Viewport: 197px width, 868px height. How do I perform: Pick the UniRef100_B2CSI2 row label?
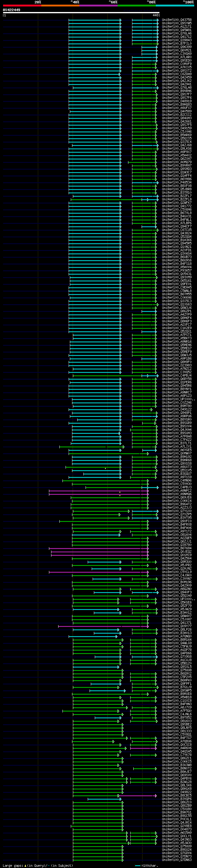pyautogui.click(x=177, y=115)
